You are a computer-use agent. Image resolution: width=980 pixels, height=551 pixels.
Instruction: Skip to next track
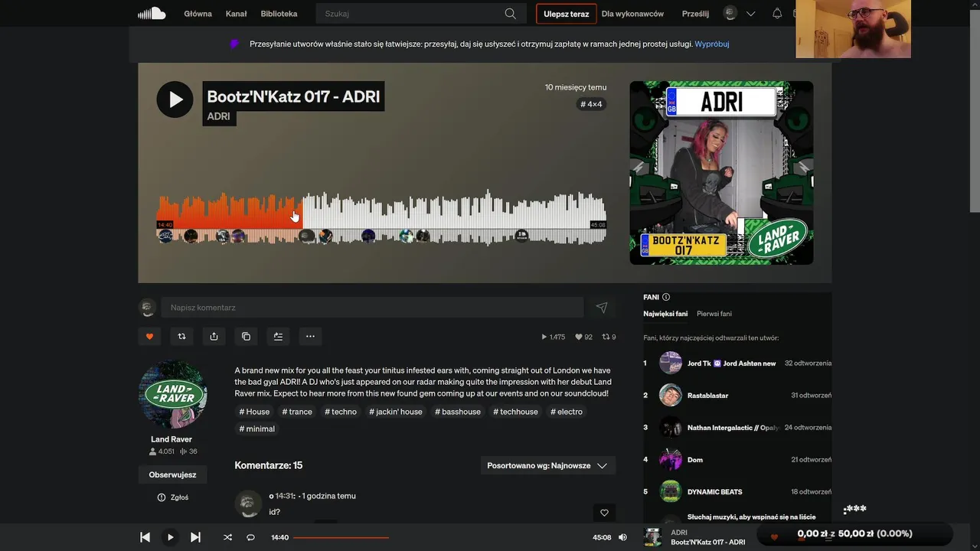pos(195,537)
